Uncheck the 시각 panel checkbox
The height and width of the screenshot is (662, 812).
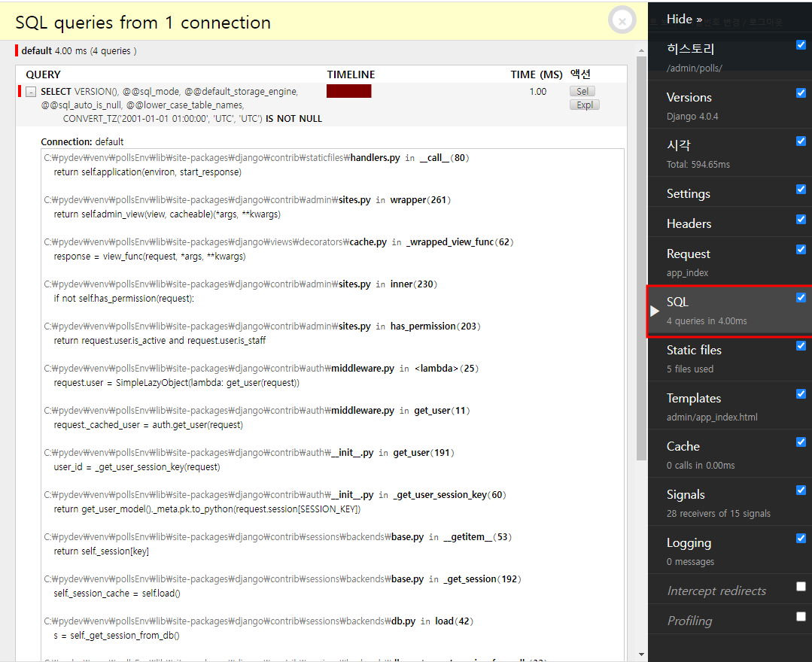(x=801, y=141)
